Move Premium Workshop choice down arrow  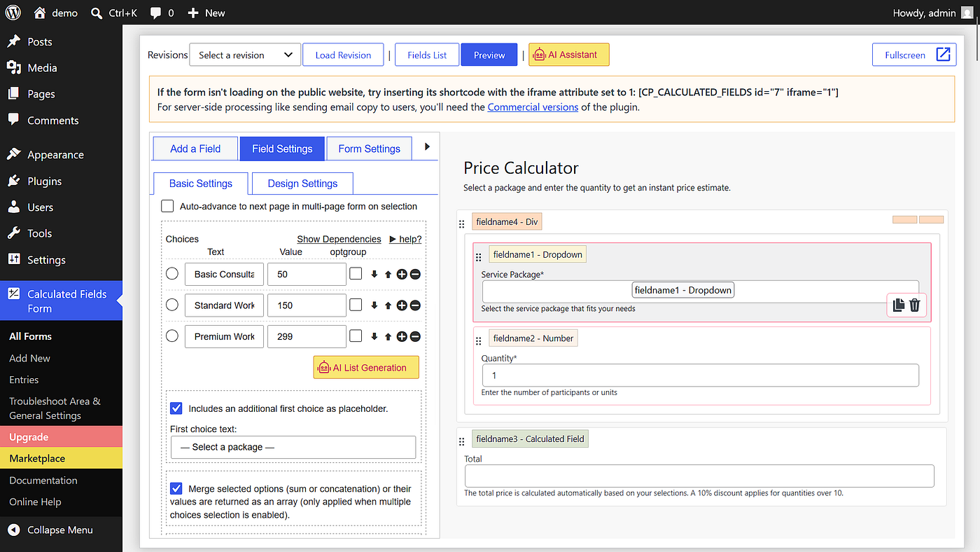pyautogui.click(x=374, y=336)
